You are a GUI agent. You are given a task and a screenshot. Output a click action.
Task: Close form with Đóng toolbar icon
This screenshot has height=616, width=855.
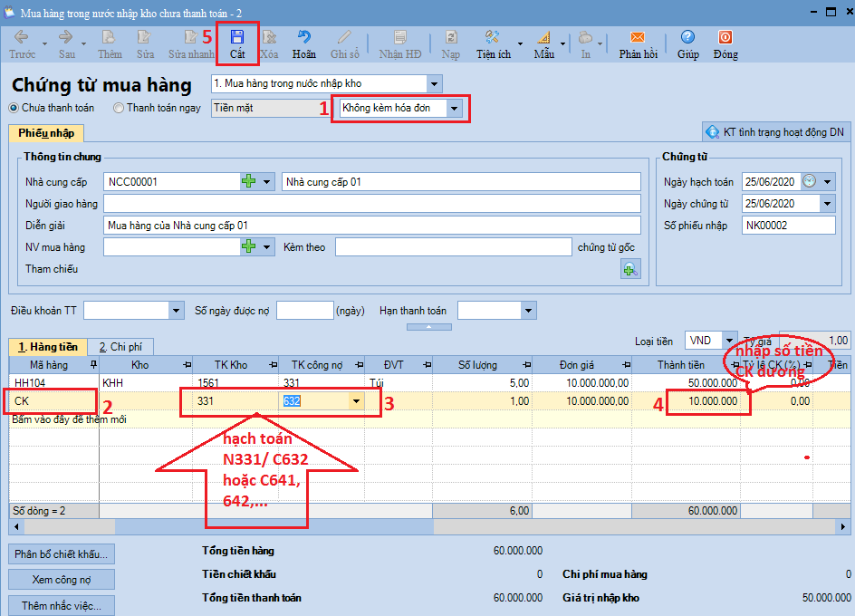coord(725,37)
